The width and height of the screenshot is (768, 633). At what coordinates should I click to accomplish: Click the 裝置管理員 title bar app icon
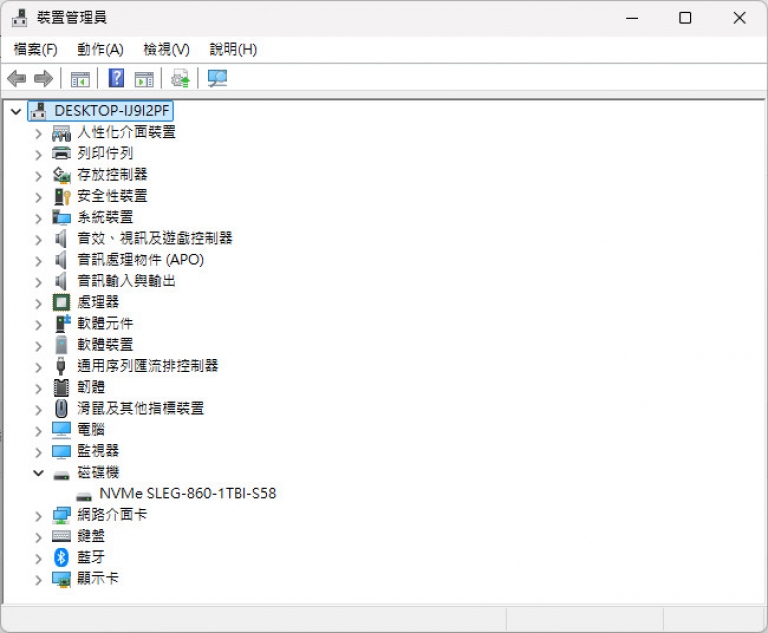(x=20, y=18)
